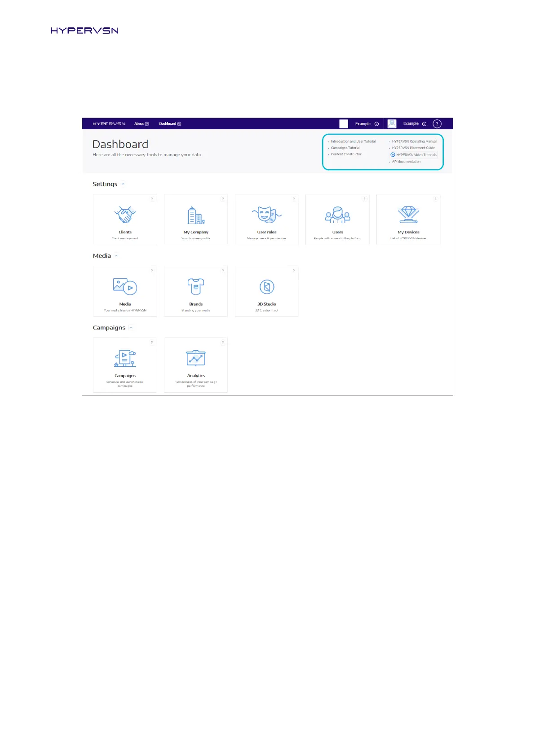Viewport: 535px width, 756px height.
Task: Open the Dashboard dropdown menu
Action: [170, 124]
